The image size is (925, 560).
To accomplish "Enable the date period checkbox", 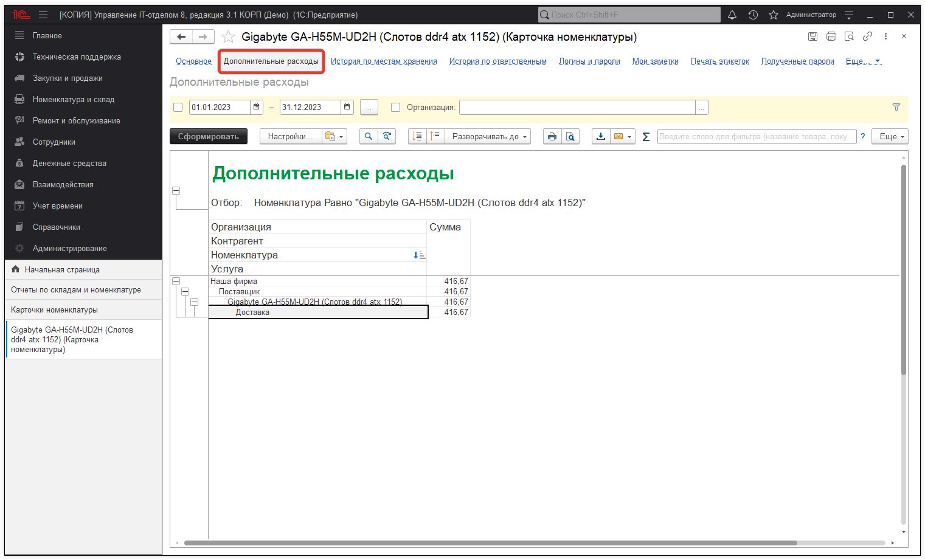I will pyautogui.click(x=178, y=107).
